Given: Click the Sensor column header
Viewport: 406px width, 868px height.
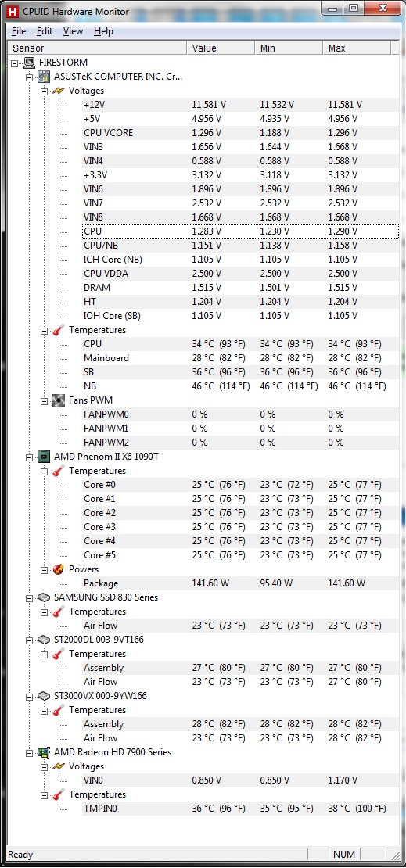Looking at the screenshot, I should [96, 48].
